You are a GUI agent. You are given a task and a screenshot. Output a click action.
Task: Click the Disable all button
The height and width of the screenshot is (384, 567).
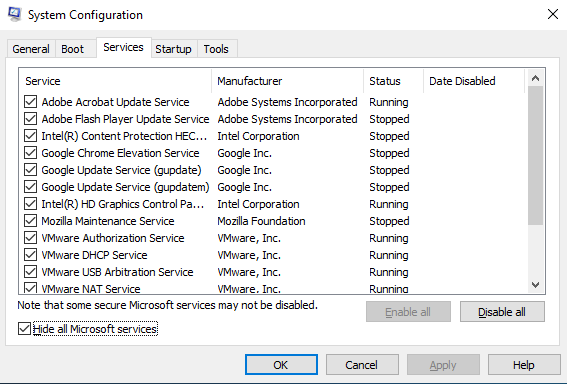click(502, 312)
